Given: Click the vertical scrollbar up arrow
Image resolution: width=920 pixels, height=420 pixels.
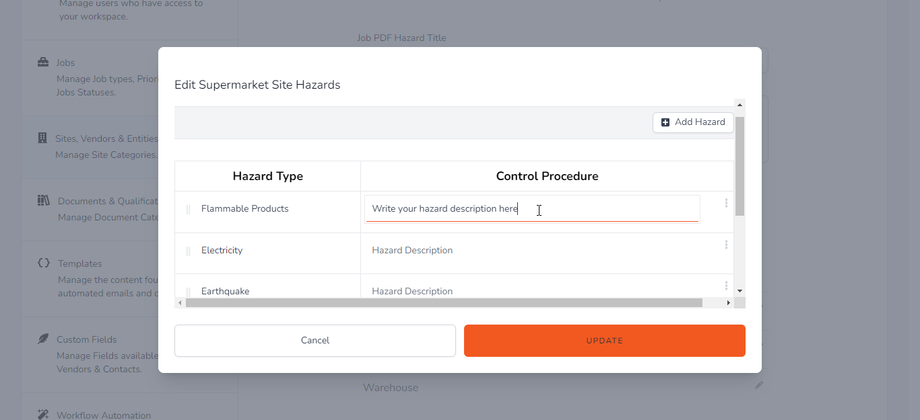Looking at the screenshot, I should pyautogui.click(x=740, y=104).
